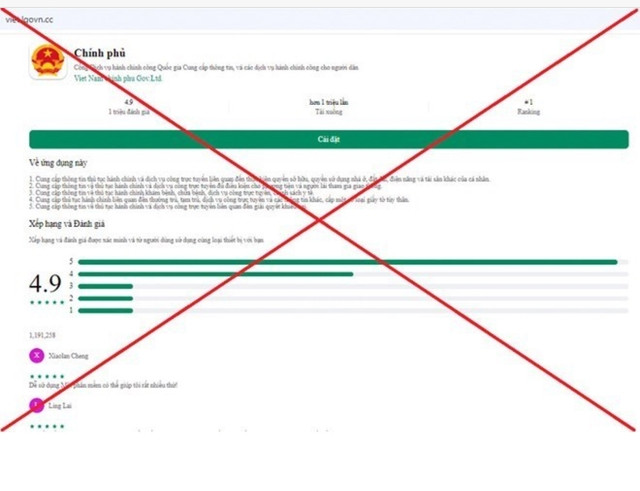
Task: Click the browser address bar URL
Action: point(30,18)
